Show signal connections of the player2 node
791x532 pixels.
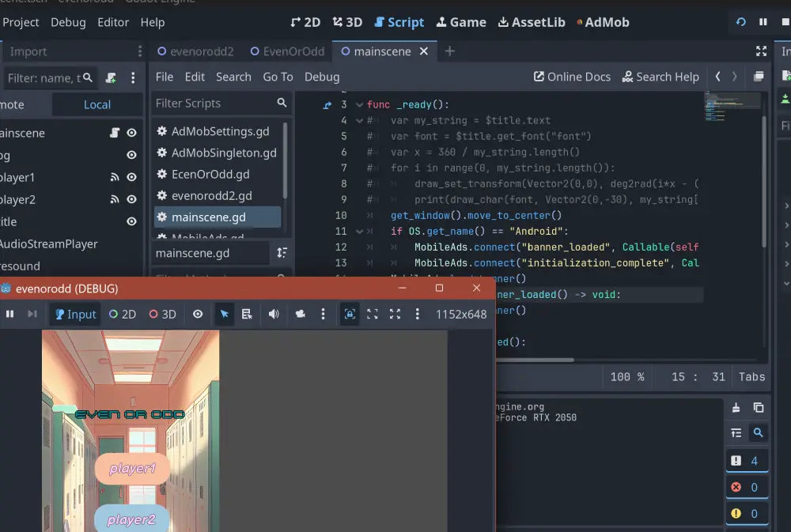[115, 199]
